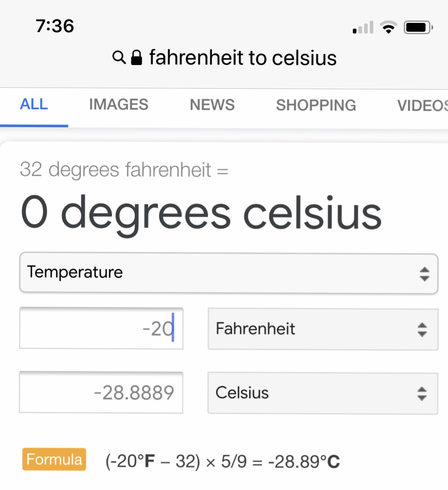
Task: Switch to the Images tab
Action: tap(118, 105)
